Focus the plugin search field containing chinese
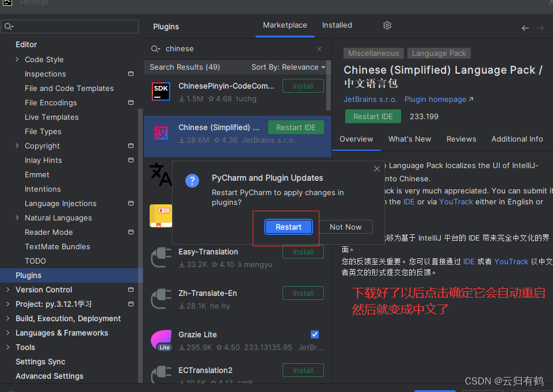The image size is (553, 392). [237, 49]
